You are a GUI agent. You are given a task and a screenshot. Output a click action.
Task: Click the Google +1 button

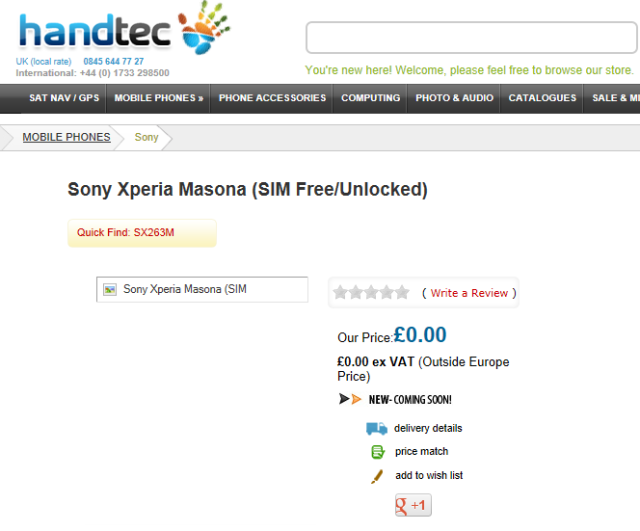tap(412, 505)
